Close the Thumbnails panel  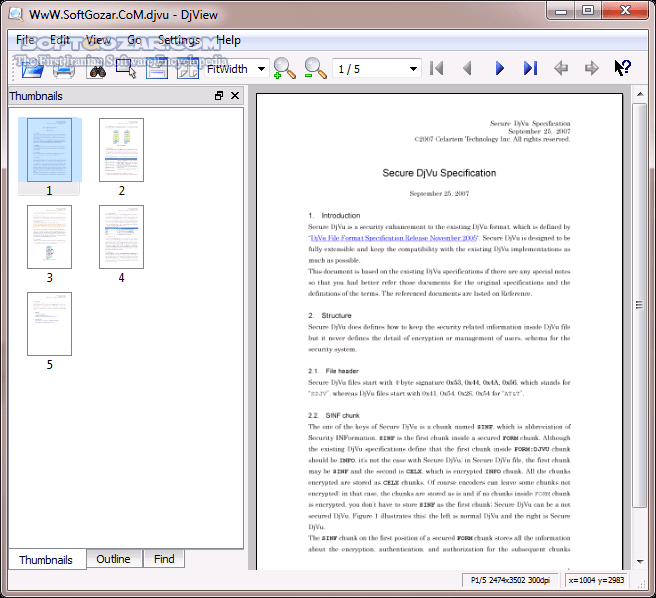(235, 96)
